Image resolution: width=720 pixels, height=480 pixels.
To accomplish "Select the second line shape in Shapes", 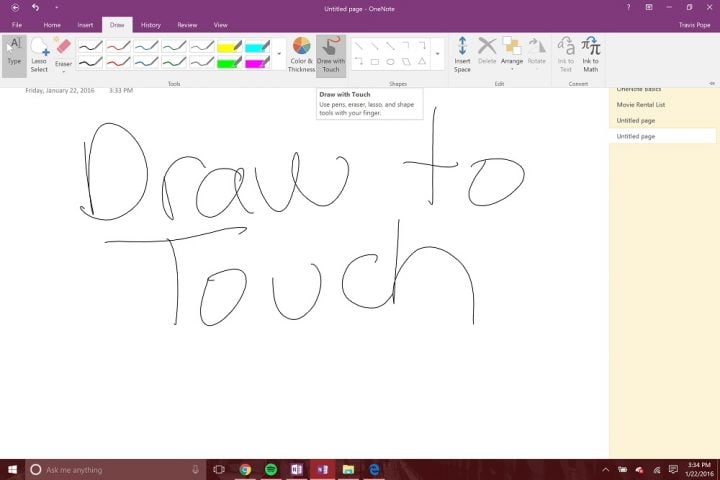I will [x=375, y=46].
